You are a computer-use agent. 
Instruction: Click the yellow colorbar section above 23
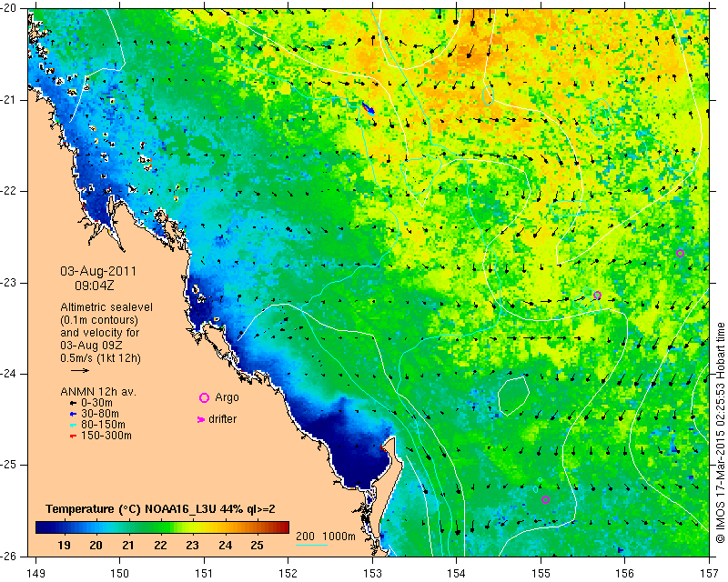point(192,527)
